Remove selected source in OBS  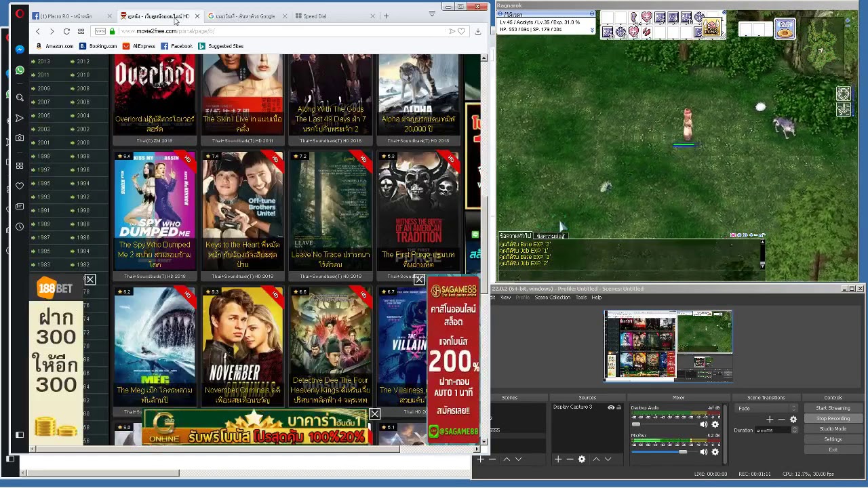click(570, 460)
